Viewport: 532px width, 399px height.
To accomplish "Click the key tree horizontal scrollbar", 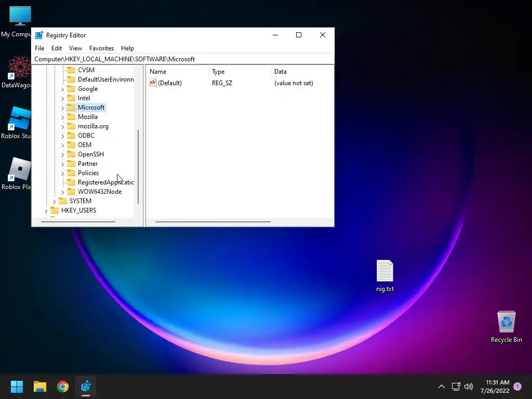I will coord(78,222).
